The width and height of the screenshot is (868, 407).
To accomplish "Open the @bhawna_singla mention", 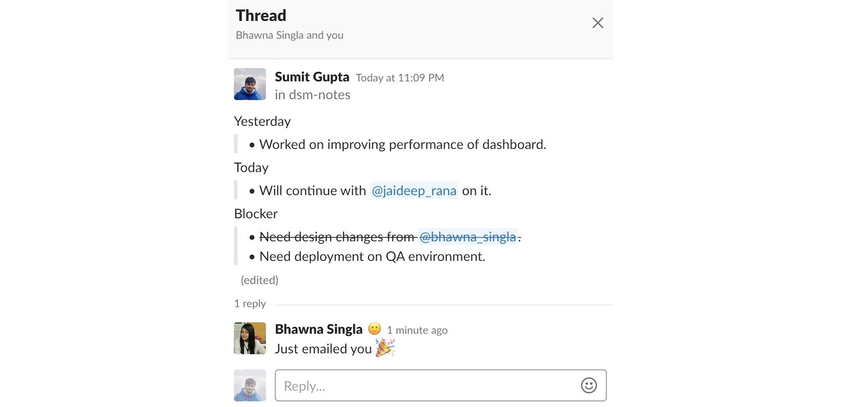I will [x=467, y=237].
